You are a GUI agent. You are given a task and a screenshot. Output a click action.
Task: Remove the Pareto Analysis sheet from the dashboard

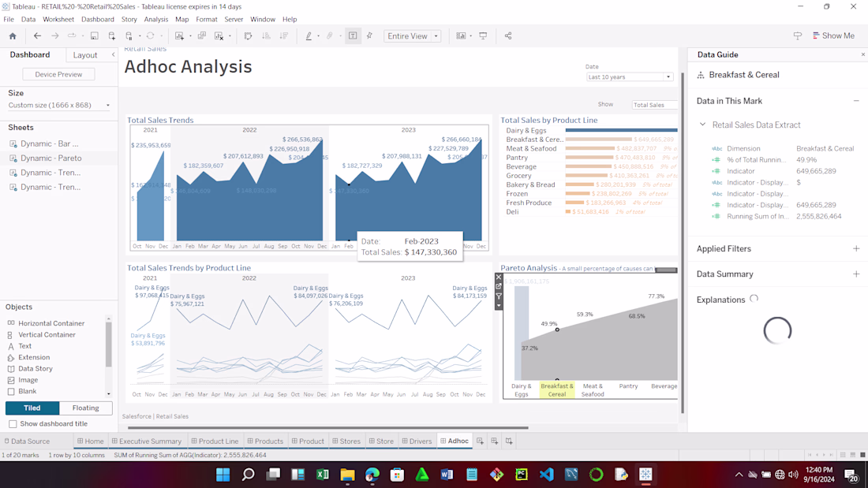[x=499, y=278]
